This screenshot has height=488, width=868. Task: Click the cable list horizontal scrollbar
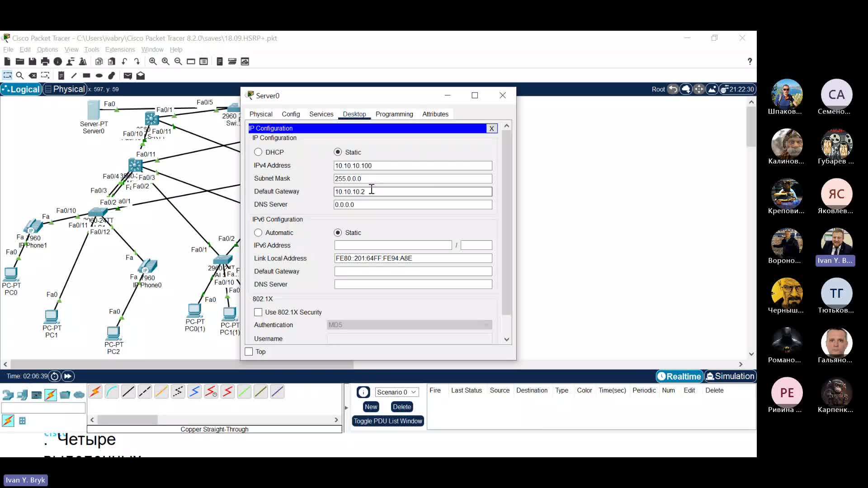tap(127, 420)
